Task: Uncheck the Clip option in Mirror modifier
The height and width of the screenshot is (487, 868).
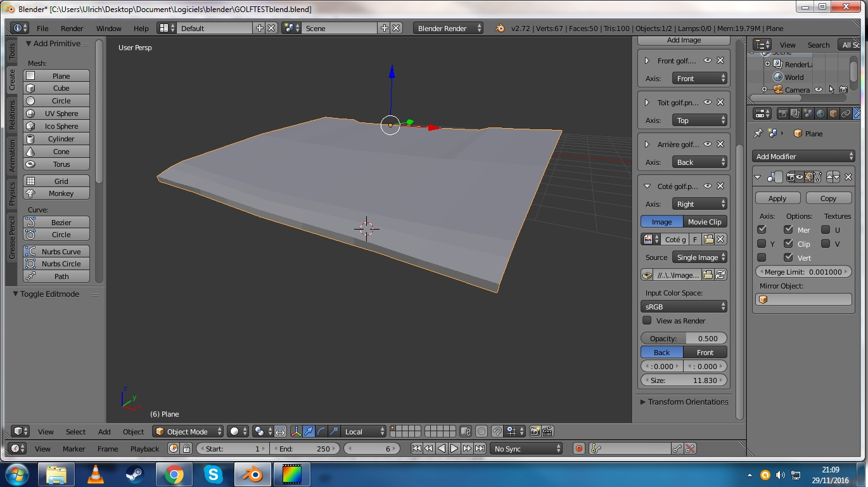Action: (788, 243)
